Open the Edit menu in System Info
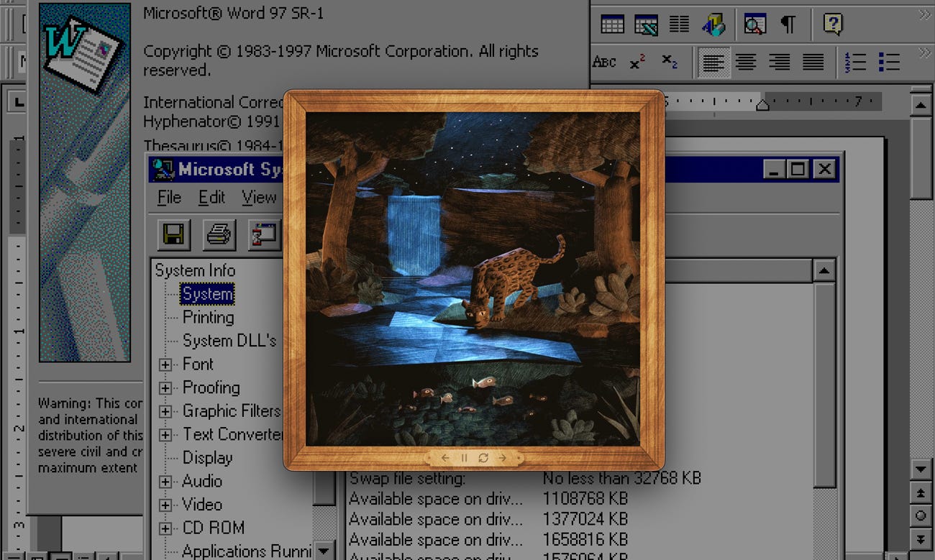The width and height of the screenshot is (935, 560). click(x=211, y=198)
